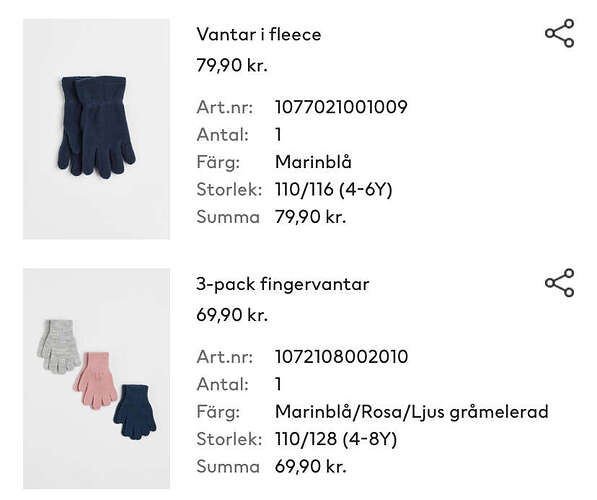Select article number 1072108002010
The height and width of the screenshot is (500, 597).
(341, 357)
